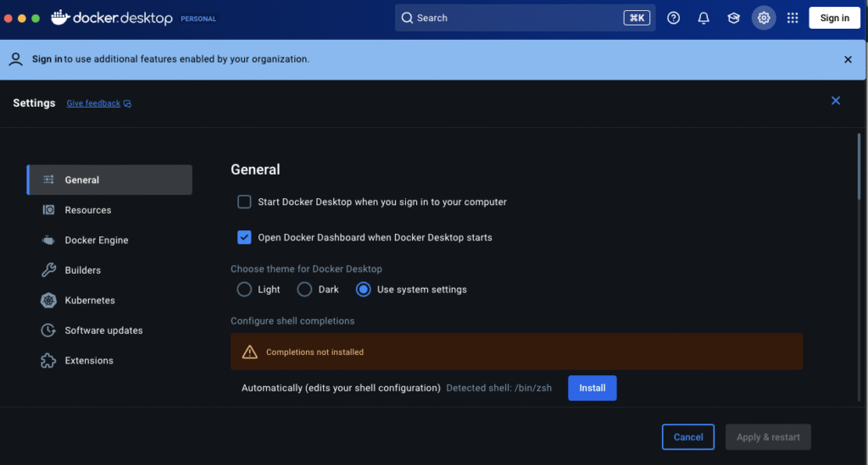The width and height of the screenshot is (868, 465).
Task: Click the Settings gear icon in header
Action: 764,18
